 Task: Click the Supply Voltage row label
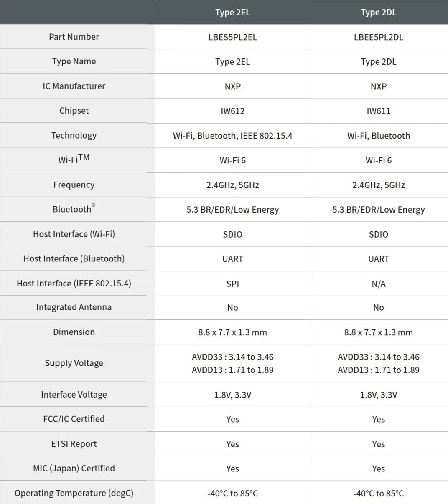(x=74, y=363)
